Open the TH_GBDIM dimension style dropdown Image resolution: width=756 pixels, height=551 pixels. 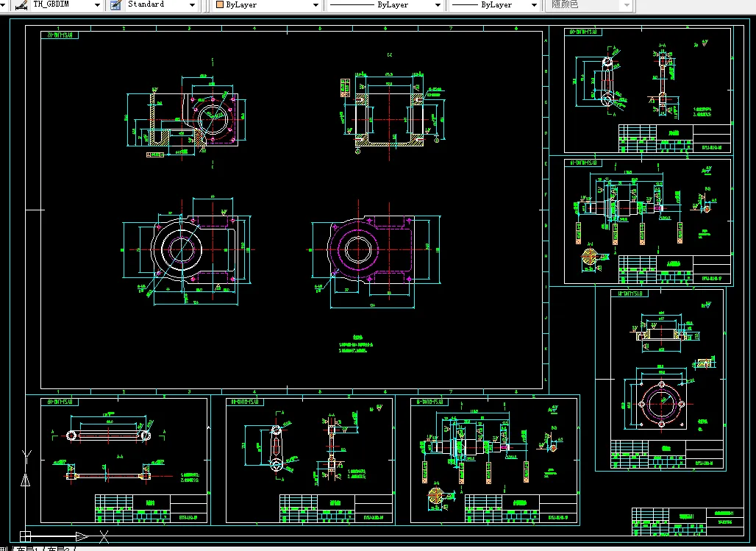coord(97,5)
